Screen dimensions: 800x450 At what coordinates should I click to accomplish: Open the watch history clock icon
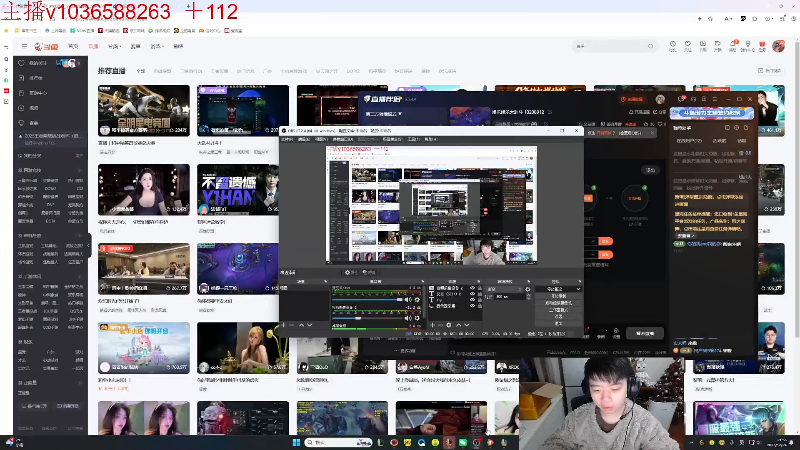click(672, 44)
